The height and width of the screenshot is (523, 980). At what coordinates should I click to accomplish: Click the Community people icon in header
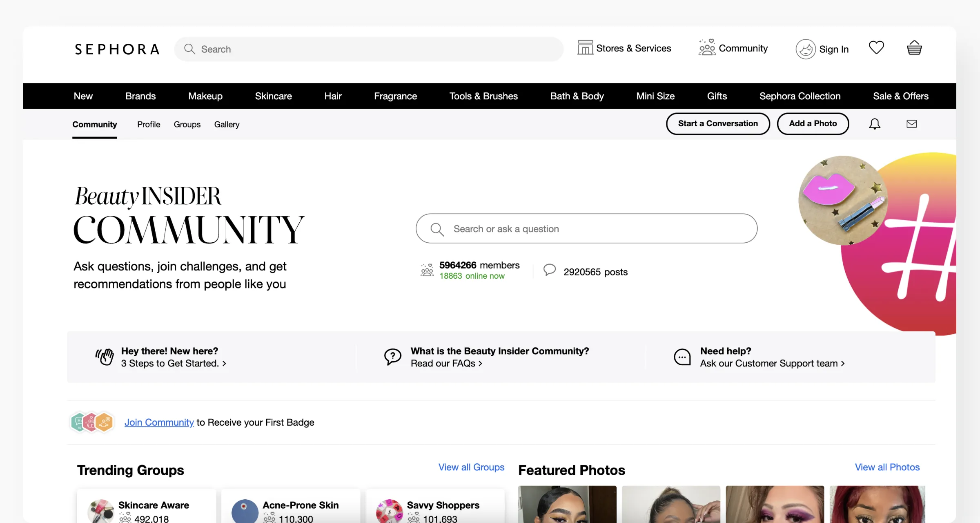tap(707, 47)
